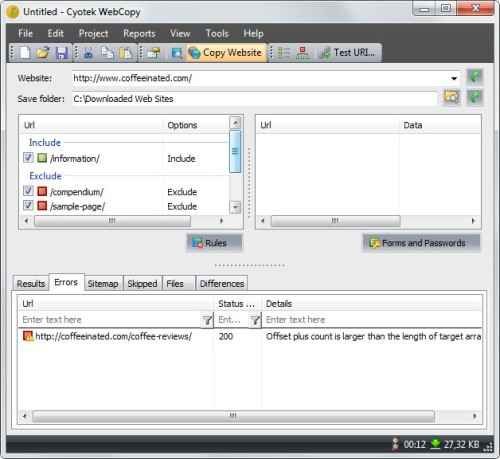
Task: Open the Reports menu
Action: pyautogui.click(x=139, y=34)
